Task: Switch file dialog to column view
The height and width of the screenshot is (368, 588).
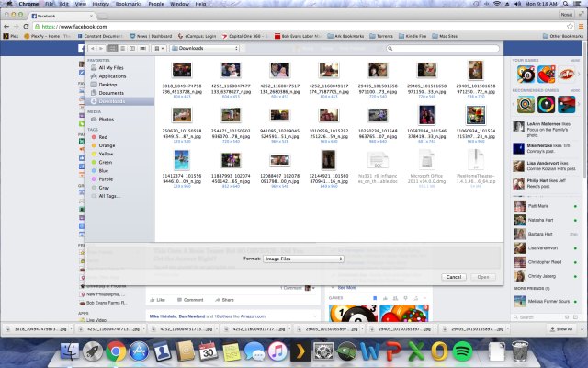Action: [x=132, y=49]
